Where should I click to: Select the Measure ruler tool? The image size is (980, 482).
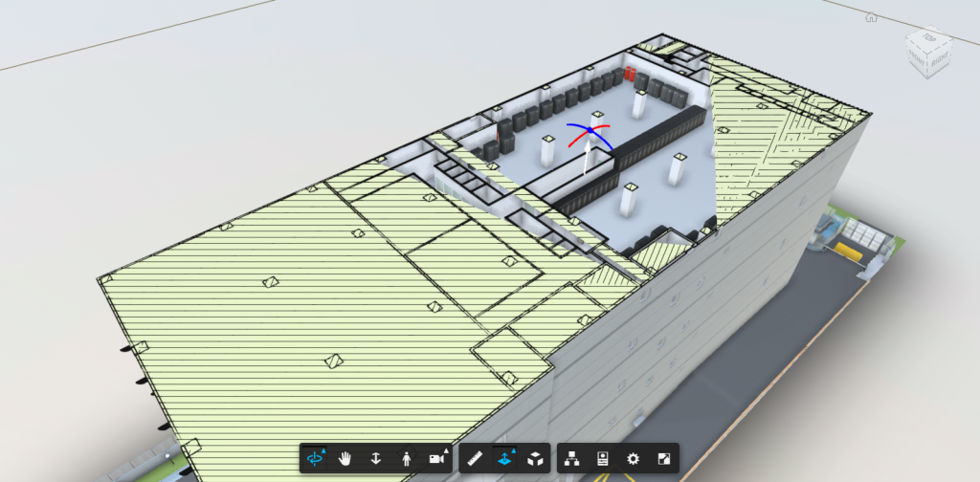click(x=475, y=459)
